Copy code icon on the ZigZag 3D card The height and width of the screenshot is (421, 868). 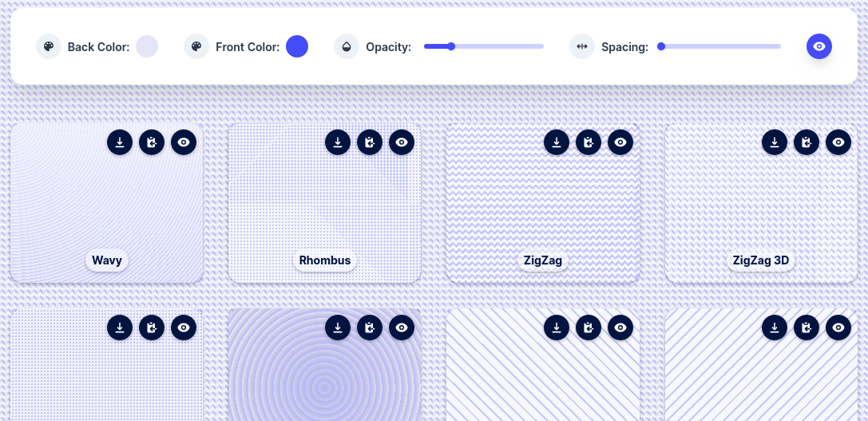pos(806,142)
